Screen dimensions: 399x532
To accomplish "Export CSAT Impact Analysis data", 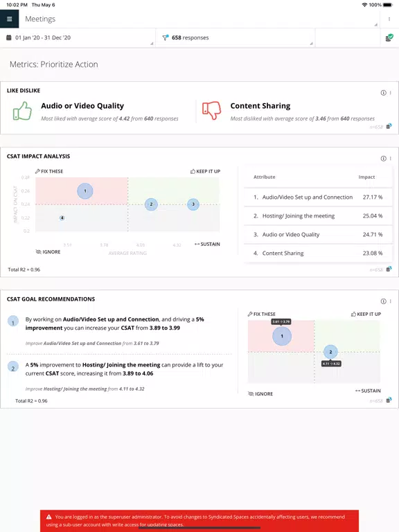I will (389, 269).
